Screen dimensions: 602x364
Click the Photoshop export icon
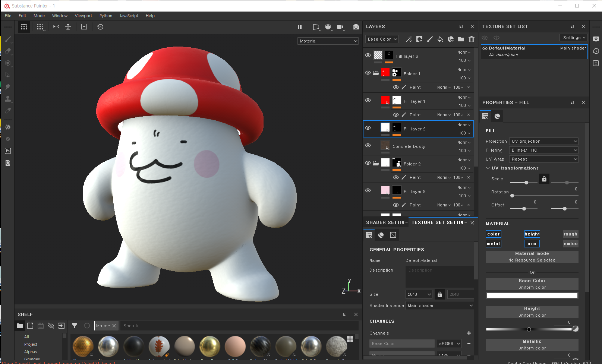coord(8,151)
